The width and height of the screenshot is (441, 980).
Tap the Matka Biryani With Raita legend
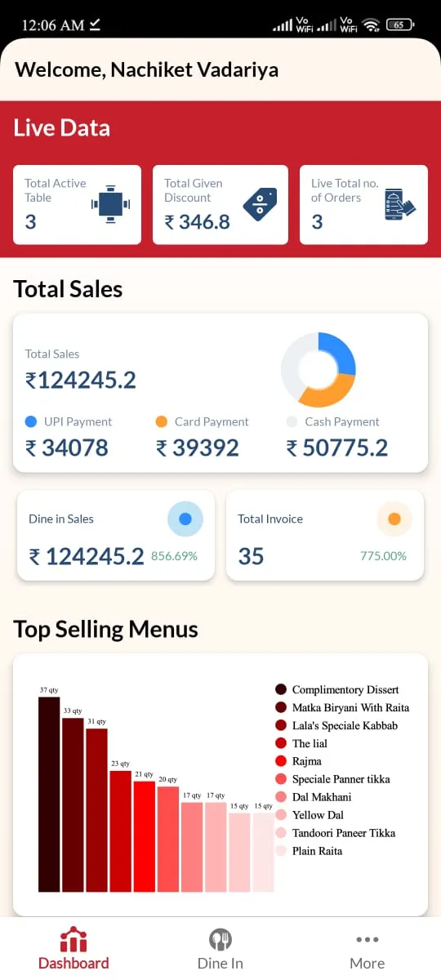(342, 708)
